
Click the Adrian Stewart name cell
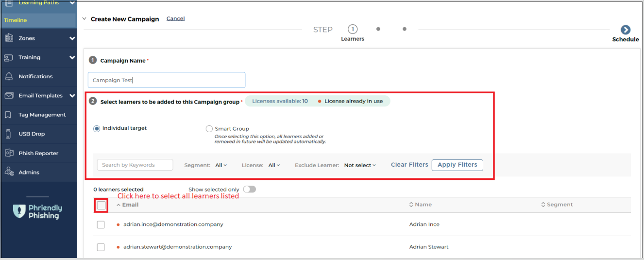click(429, 247)
